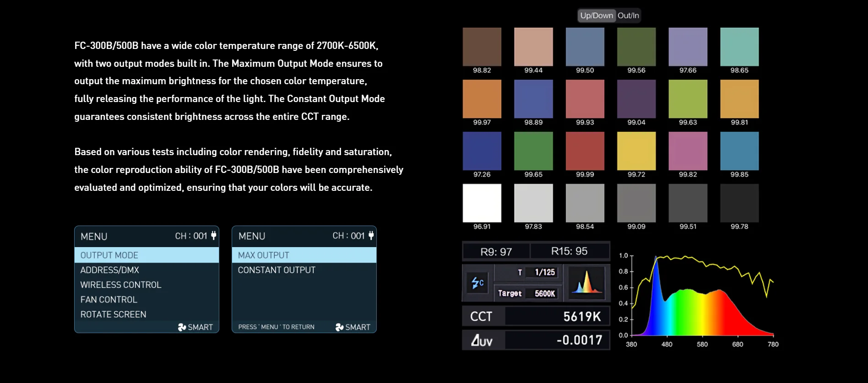Click PRESS 'MENU' TO RETURN text
Image resolution: width=868 pixels, height=383 pixels.
point(276,327)
